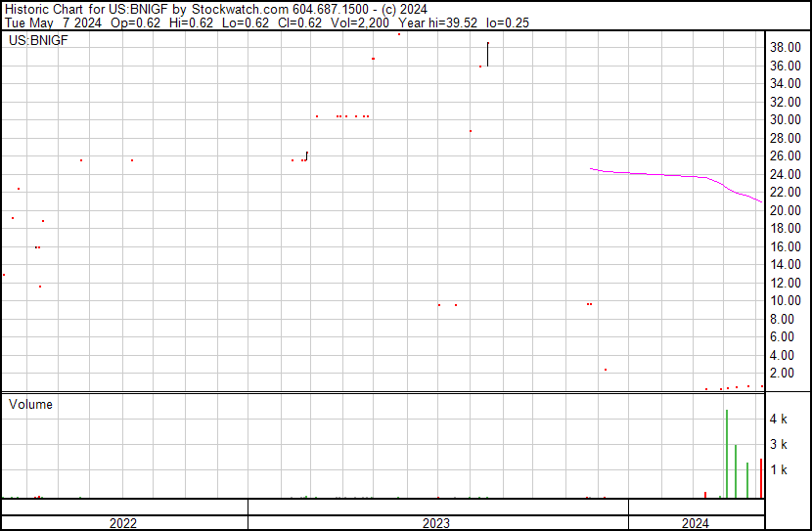Click the 'Year hi=39.52' value

[437, 22]
